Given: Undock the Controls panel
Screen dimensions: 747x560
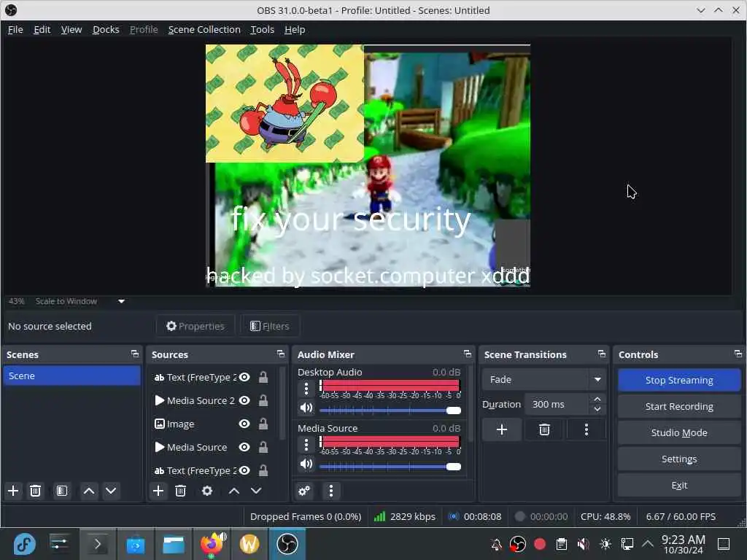Looking at the screenshot, I should coord(738,354).
